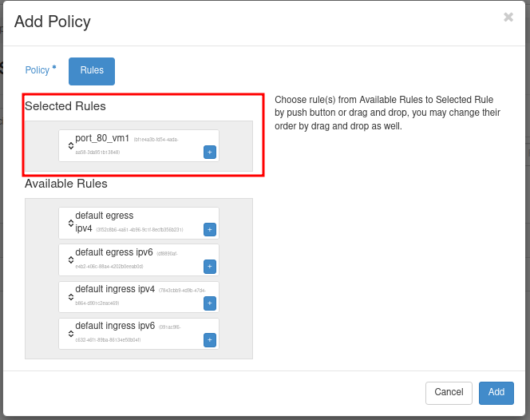
Task: Confirm with the Add button
Action: pyautogui.click(x=496, y=392)
